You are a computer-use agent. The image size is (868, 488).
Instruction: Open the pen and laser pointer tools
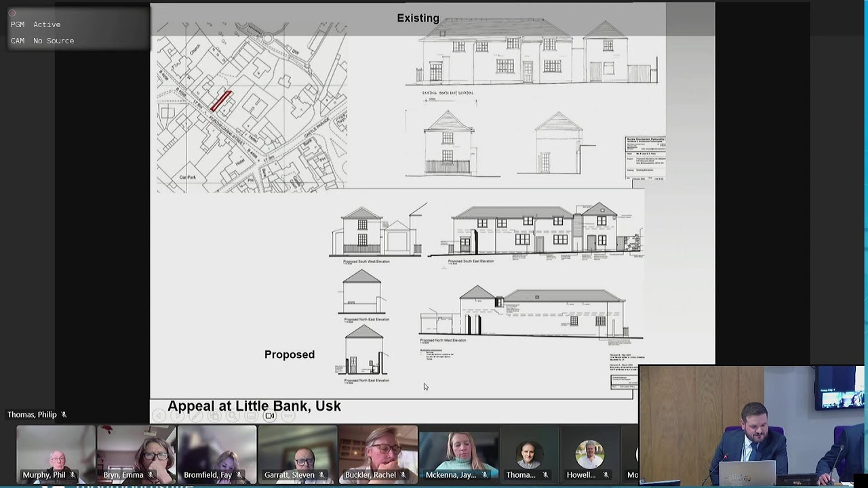(196, 415)
